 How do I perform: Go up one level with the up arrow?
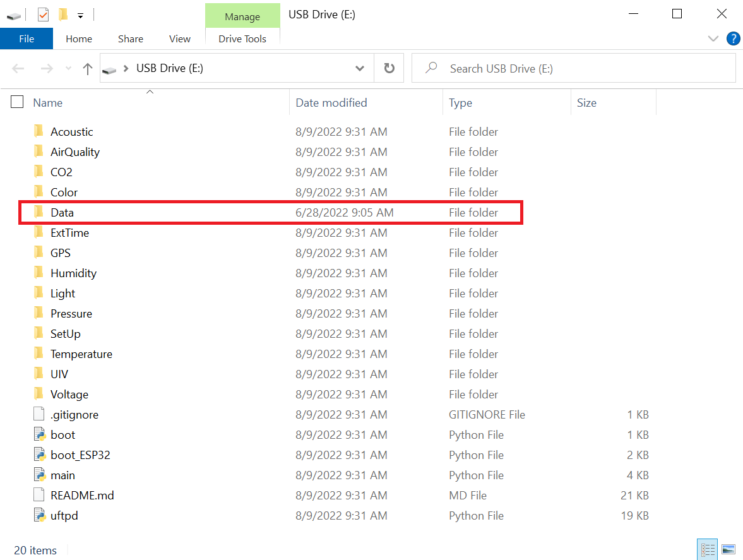87,69
